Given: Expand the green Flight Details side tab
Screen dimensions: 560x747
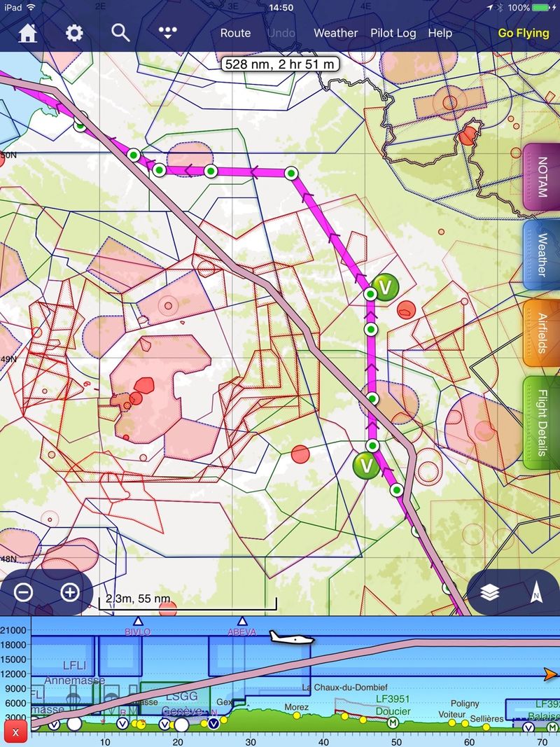Looking at the screenshot, I should coord(542,422).
